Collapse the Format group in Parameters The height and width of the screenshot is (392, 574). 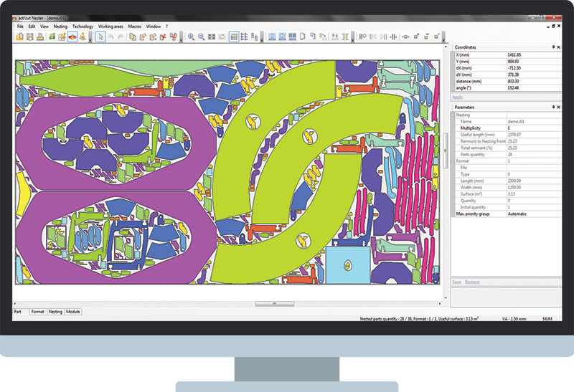coord(453,161)
